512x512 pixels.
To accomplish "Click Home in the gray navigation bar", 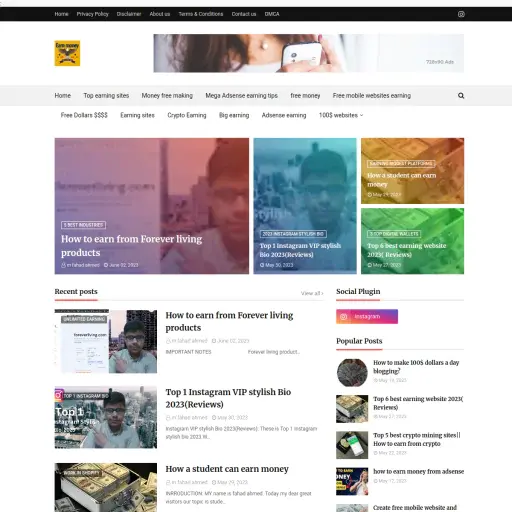I will [x=63, y=96].
